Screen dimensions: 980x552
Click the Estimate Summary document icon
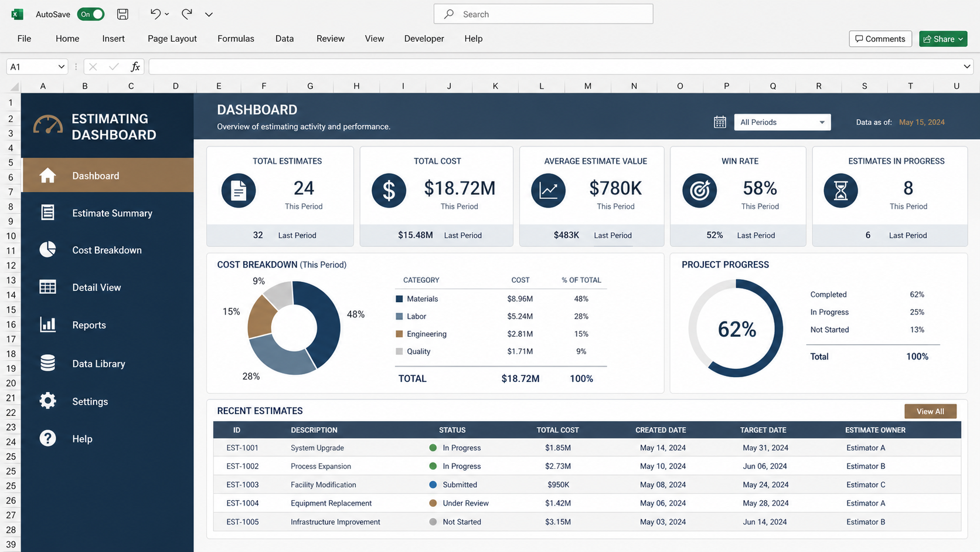[x=47, y=212]
